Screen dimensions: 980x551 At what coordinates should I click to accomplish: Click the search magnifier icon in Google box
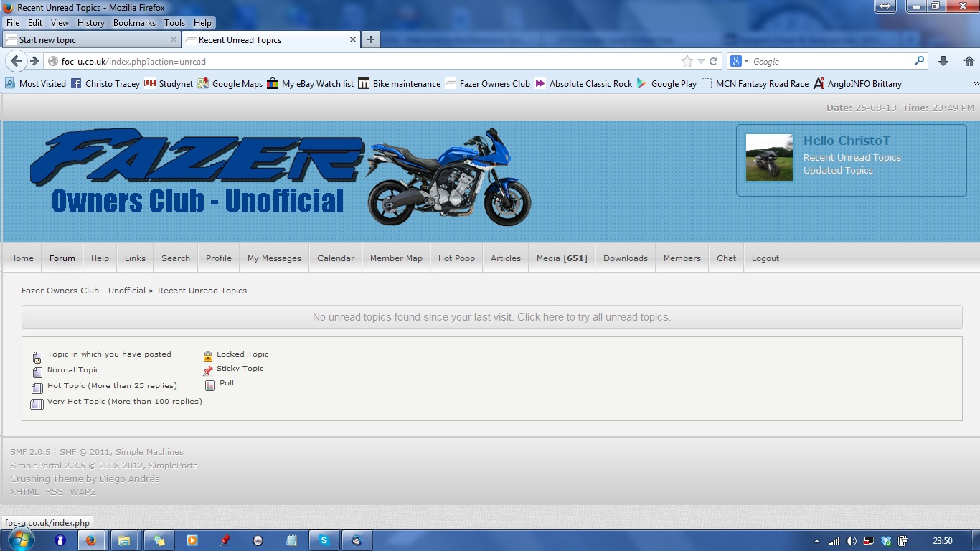coord(919,62)
